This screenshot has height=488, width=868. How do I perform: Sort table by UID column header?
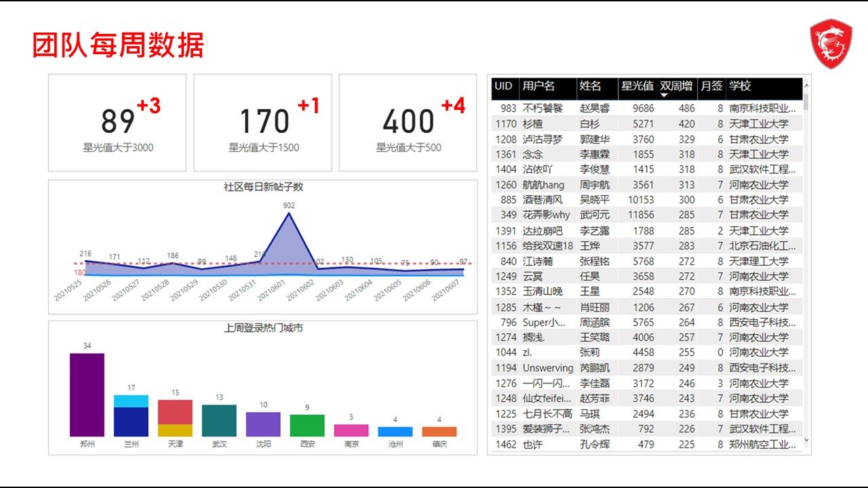point(503,86)
